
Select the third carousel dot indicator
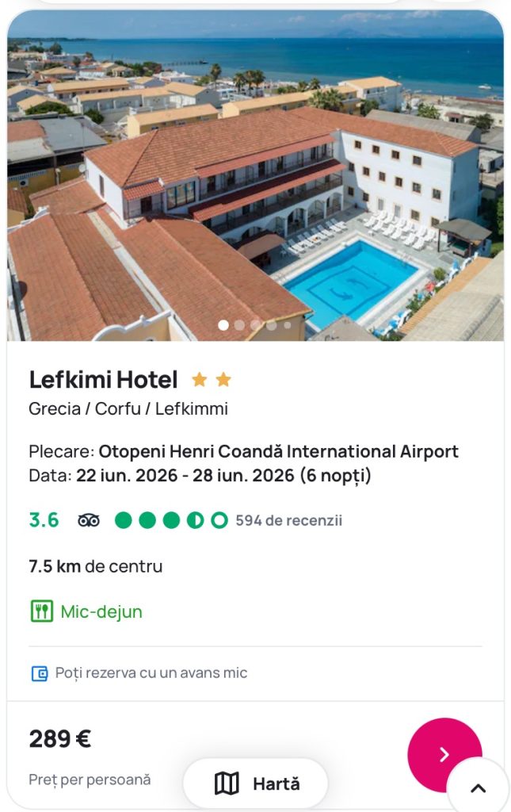coord(256,325)
